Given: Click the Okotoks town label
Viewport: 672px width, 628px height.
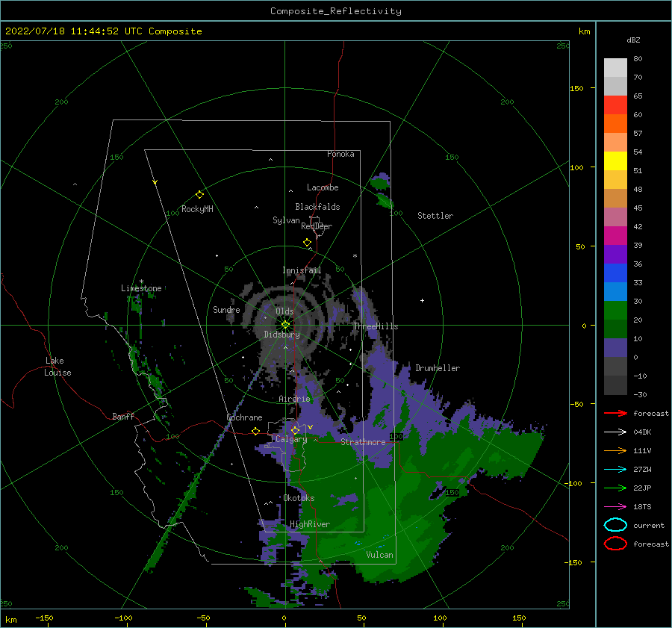Looking at the screenshot, I should tap(299, 498).
